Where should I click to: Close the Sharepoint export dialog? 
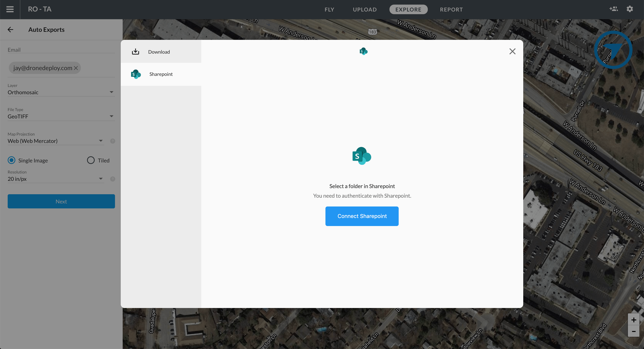click(513, 51)
